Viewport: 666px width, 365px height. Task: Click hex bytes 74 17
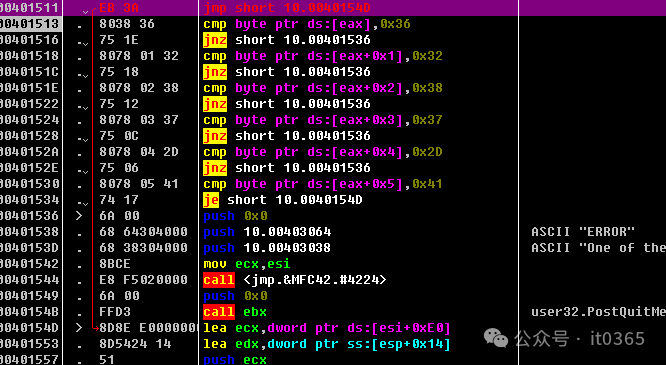119,200
